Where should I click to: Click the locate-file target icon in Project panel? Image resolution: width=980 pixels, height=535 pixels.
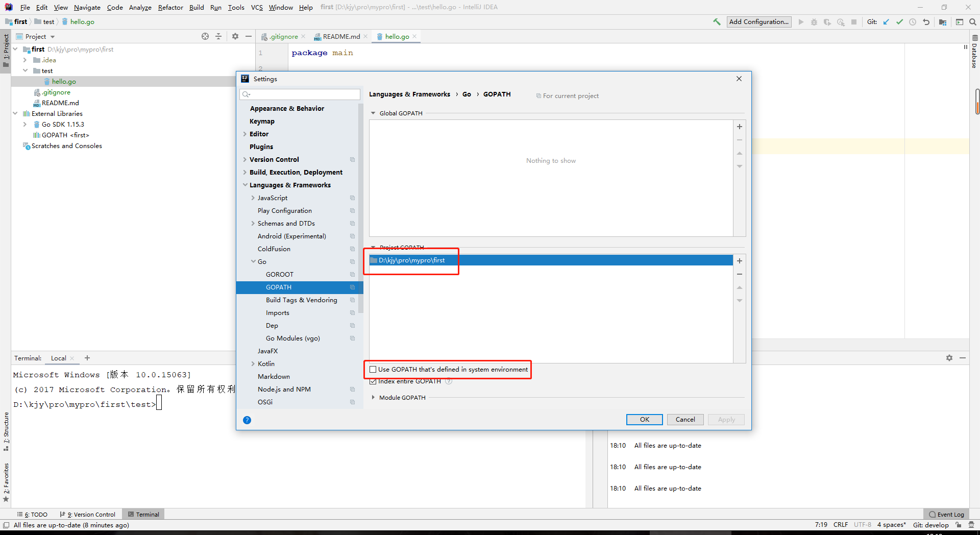205,36
